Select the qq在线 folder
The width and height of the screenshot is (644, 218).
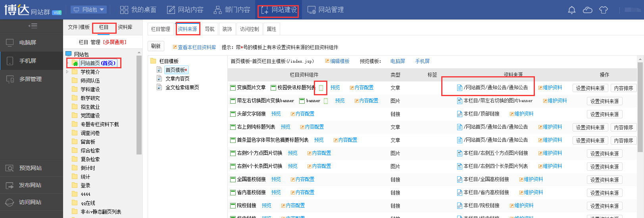point(88,203)
